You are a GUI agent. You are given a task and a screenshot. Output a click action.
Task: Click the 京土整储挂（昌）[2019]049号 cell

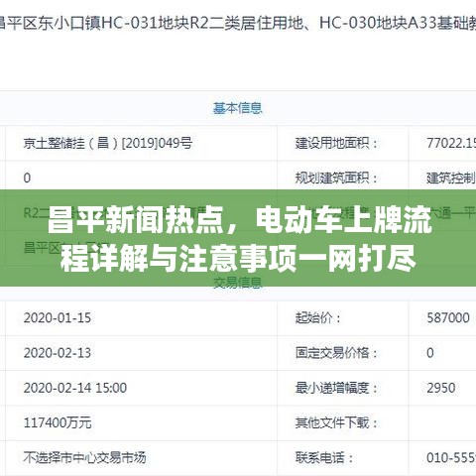(x=108, y=143)
